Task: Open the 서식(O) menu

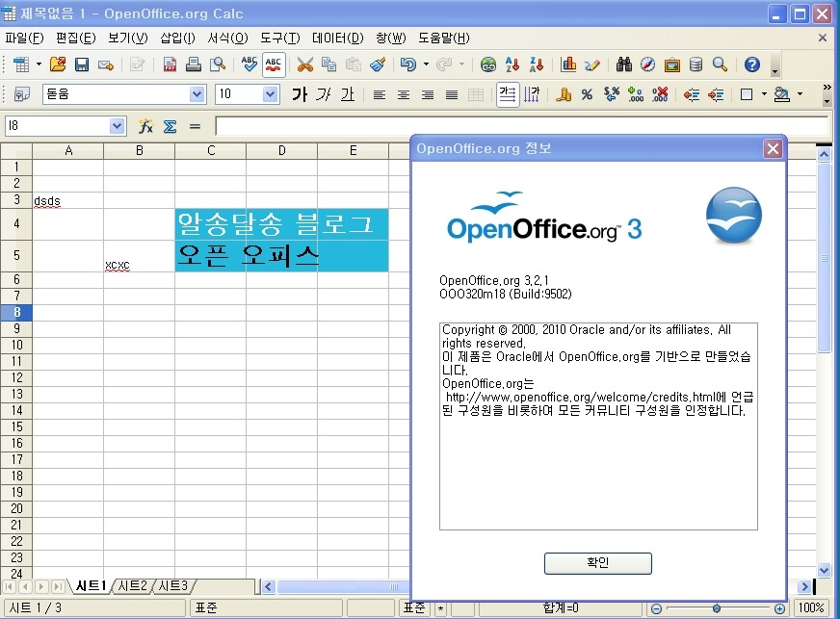Action: 227,39
